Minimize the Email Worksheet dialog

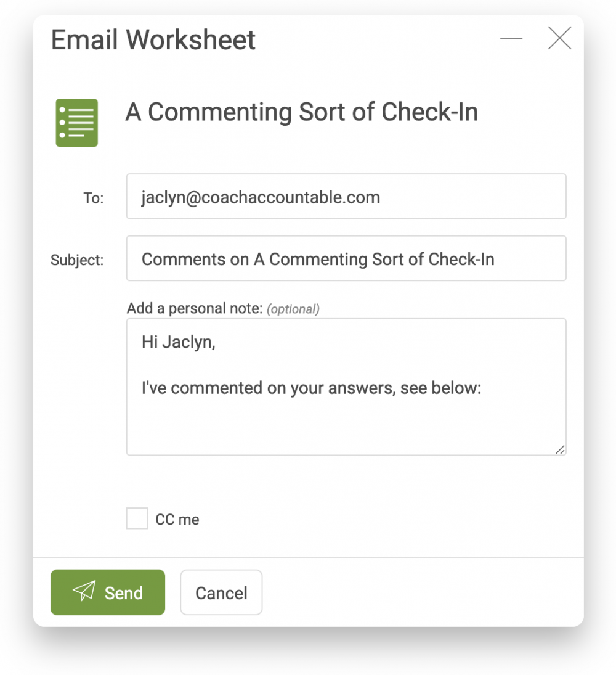point(511,38)
